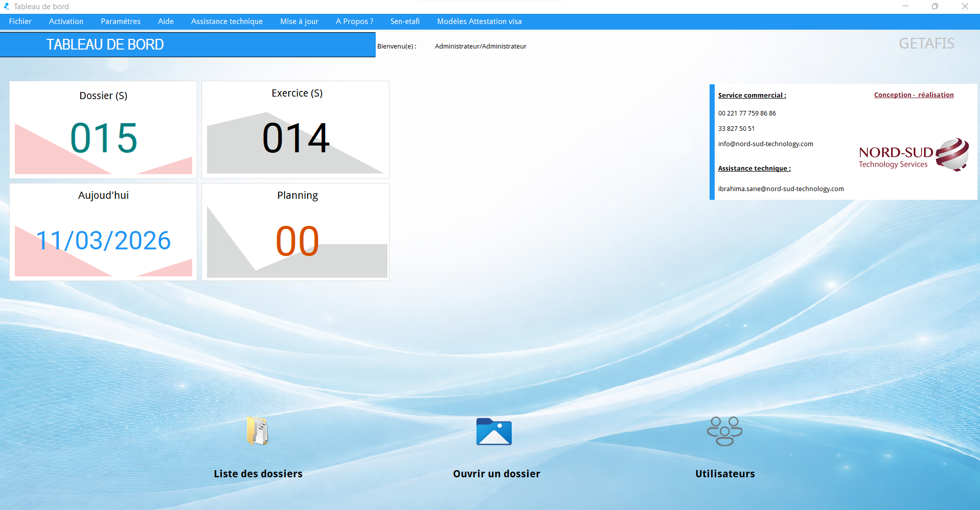Screen dimensions: 980x510
Task: Open Assistance technique menu item
Action: [x=227, y=21]
